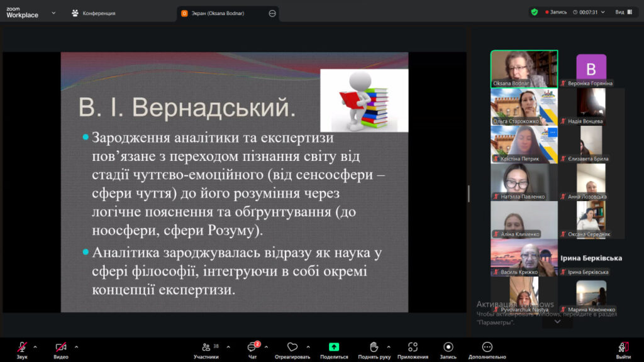Expand video options arrow next to Видео
The width and height of the screenshot is (644, 362).
click(x=76, y=346)
